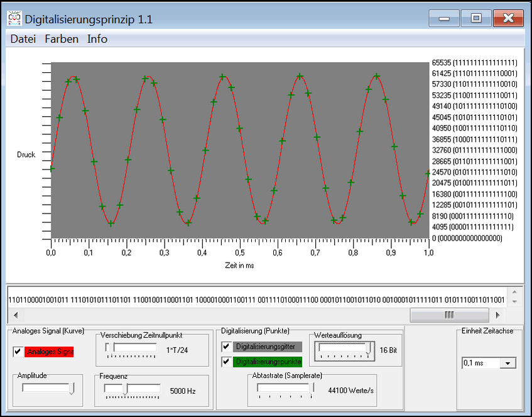Minimize the Digitalisierungsprinzip window
The width and height of the screenshot is (532, 417).
pos(444,18)
